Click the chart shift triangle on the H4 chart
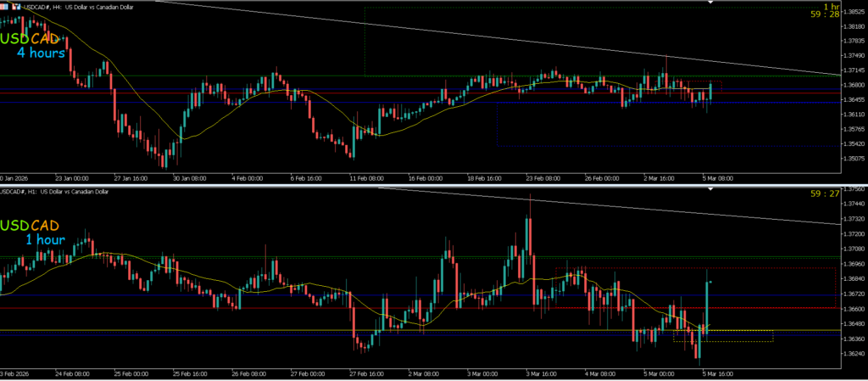868x381 pixels. click(x=712, y=3)
